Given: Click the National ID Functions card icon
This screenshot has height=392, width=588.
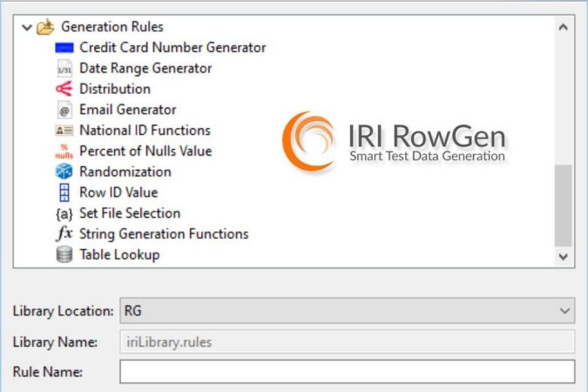Looking at the screenshot, I should pos(64,131).
